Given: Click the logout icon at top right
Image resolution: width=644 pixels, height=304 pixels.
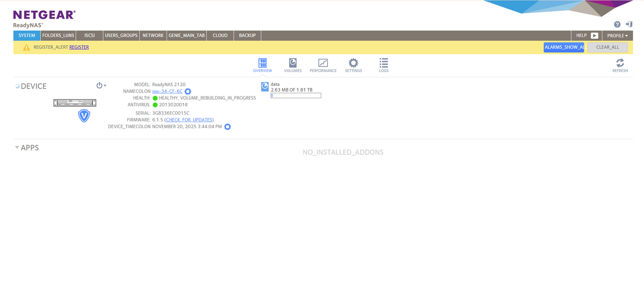Looking at the screenshot, I should tap(629, 24).
